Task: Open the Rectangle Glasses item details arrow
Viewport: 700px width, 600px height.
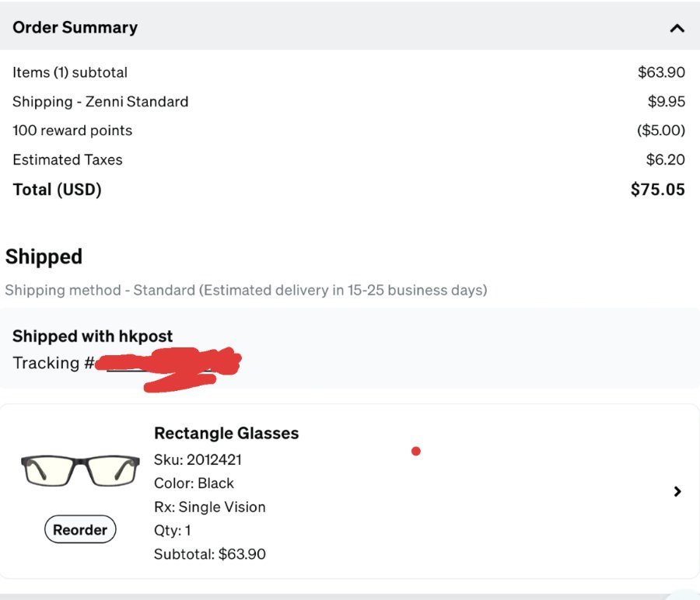Action: pyautogui.click(x=677, y=491)
